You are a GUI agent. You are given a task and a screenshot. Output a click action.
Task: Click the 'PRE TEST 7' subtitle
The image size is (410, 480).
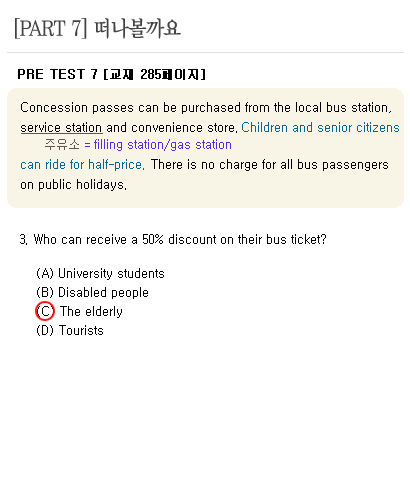[57, 74]
